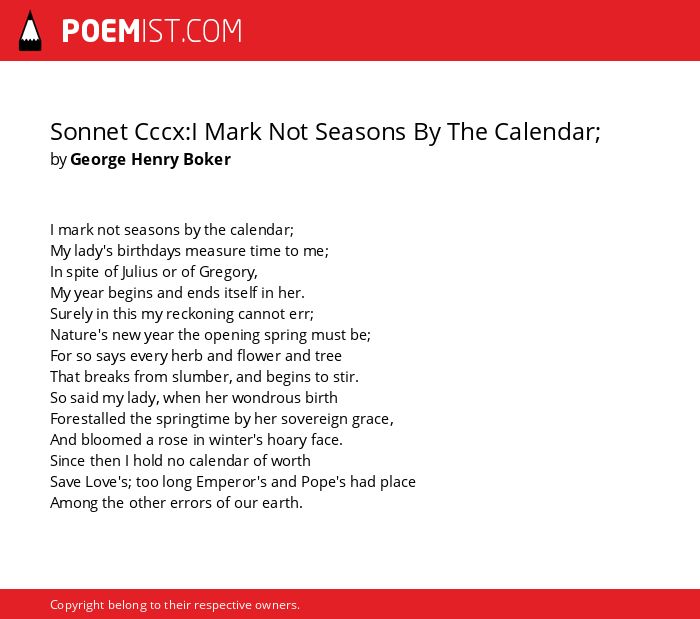The height and width of the screenshot is (619, 700).
Task: Open the POEMIST.COM site title
Action: (152, 31)
